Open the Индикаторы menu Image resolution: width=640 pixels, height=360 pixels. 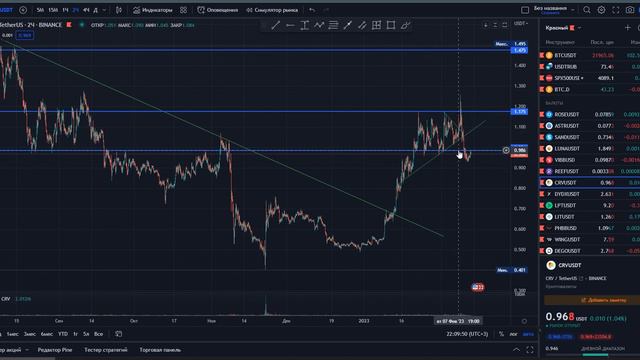[x=153, y=10]
